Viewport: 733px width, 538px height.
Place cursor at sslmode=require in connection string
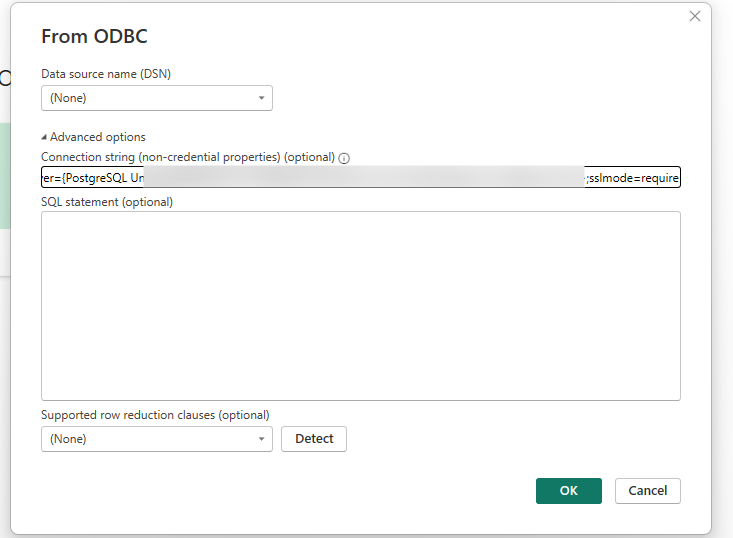[x=635, y=178]
